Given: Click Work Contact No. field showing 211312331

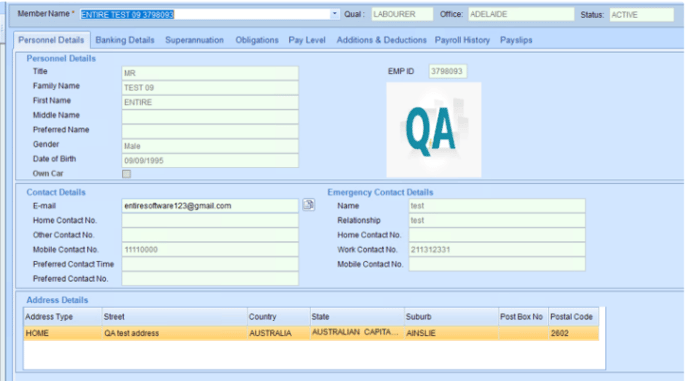Looking at the screenshot, I should tap(497, 249).
